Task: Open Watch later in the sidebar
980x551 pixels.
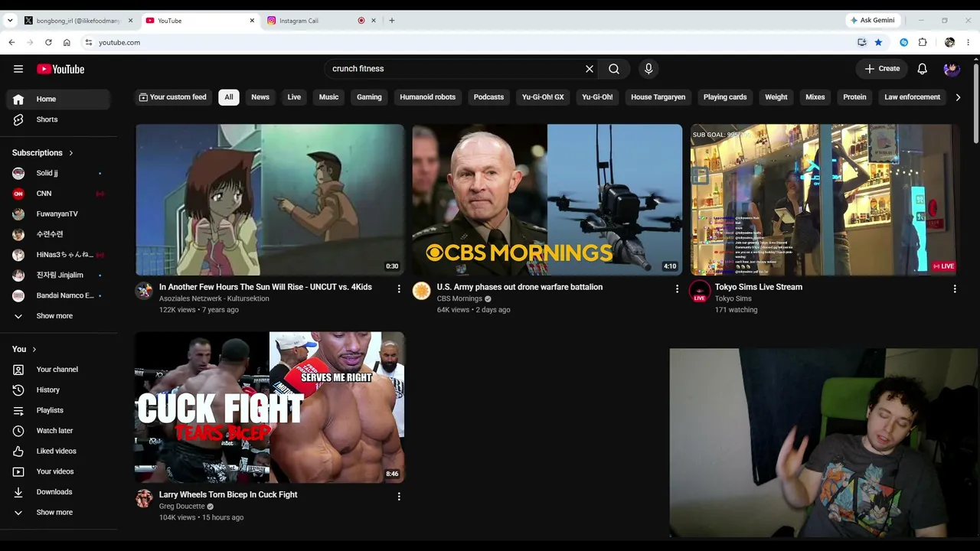Action: pyautogui.click(x=58, y=431)
